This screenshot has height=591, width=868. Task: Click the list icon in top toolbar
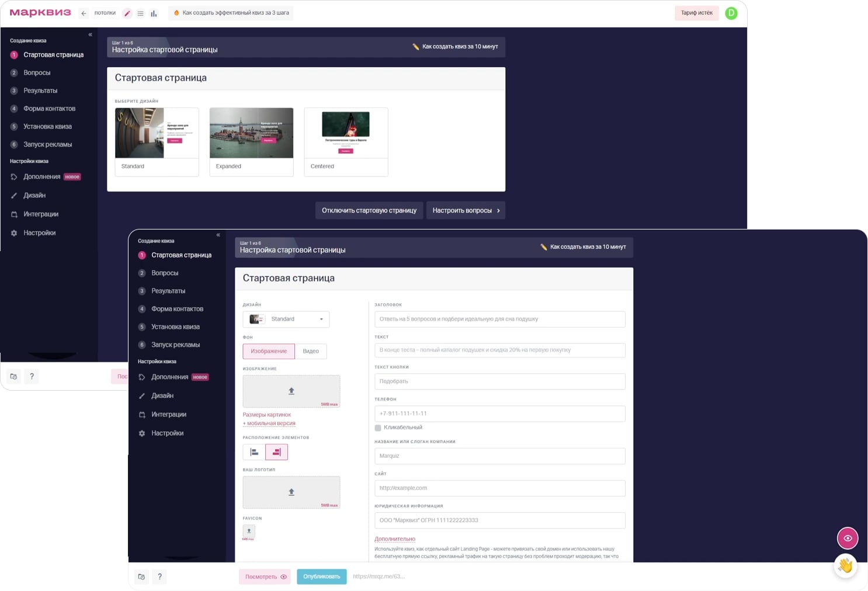141,13
